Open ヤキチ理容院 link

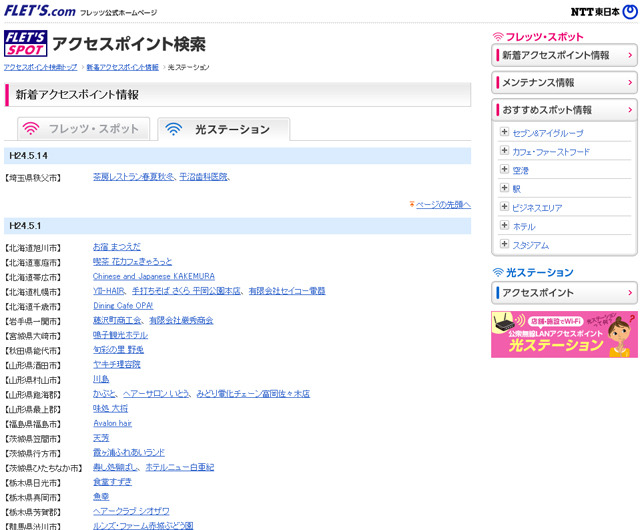tap(117, 364)
